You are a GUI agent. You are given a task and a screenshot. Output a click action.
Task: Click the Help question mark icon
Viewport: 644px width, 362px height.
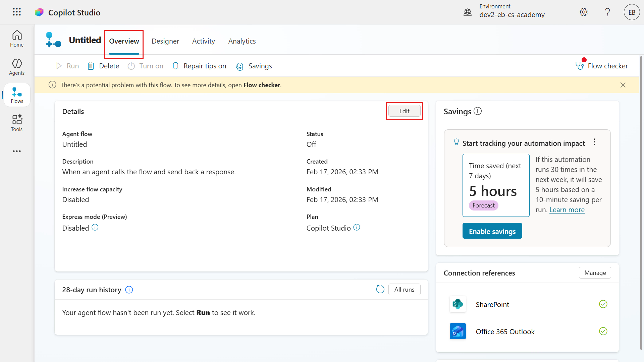[607, 12]
